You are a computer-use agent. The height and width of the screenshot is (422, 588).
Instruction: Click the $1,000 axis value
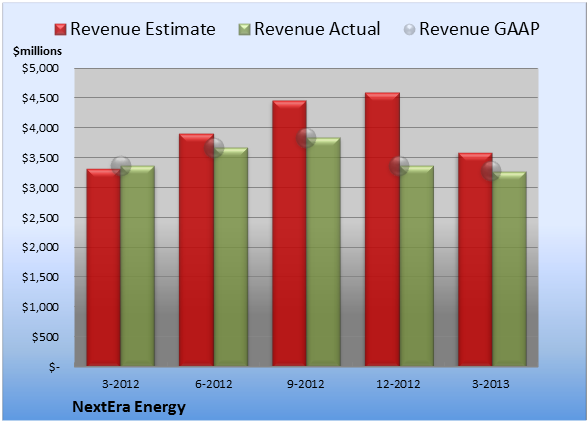(x=40, y=307)
